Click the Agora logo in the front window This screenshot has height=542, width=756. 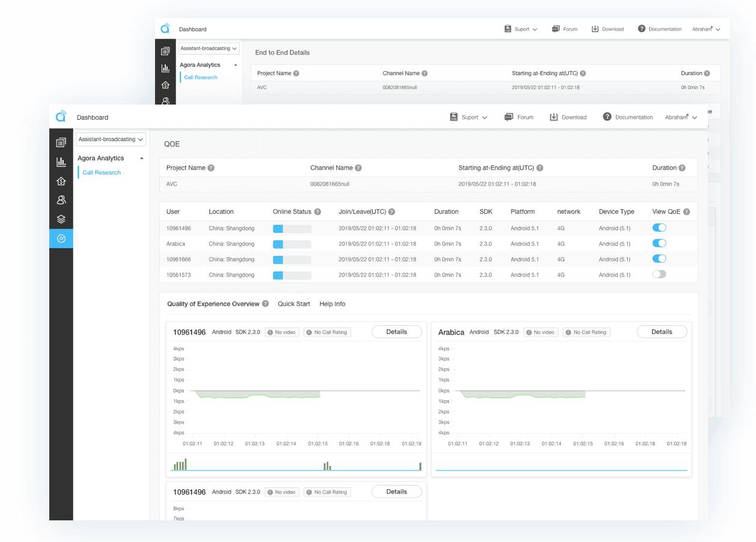click(61, 117)
